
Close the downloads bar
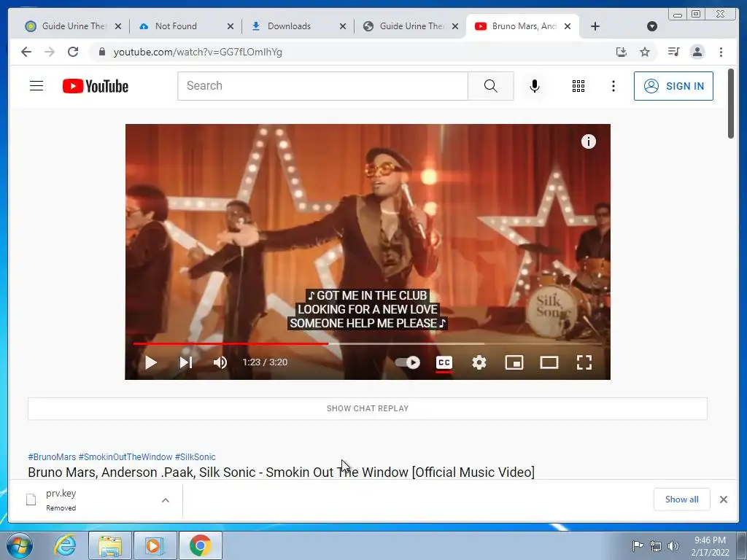724,499
